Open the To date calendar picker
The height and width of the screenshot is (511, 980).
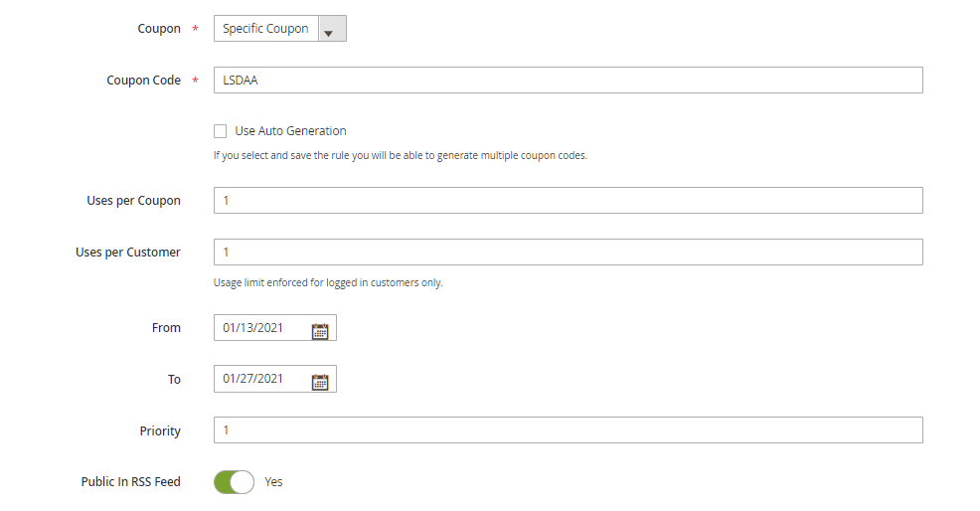320,381
